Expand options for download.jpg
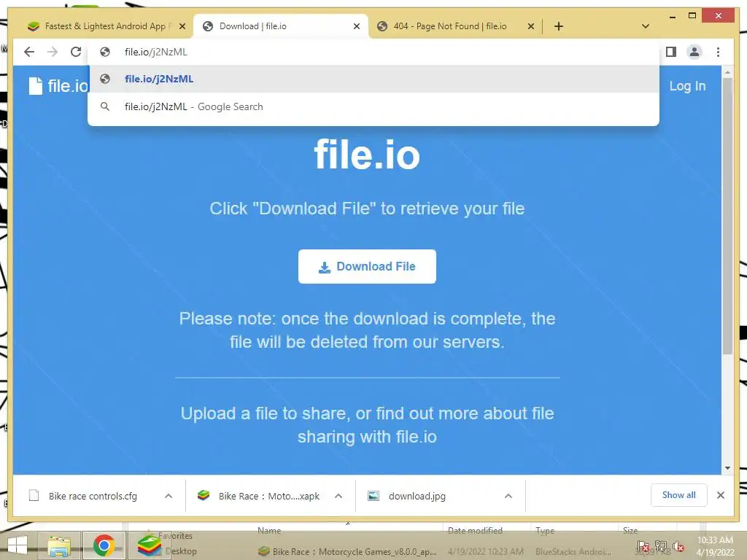747x560 pixels. click(508, 496)
